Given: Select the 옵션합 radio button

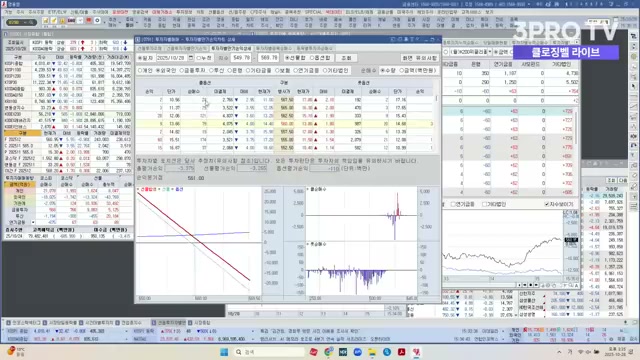Looking at the screenshot, I should pyautogui.click(x=312, y=58).
